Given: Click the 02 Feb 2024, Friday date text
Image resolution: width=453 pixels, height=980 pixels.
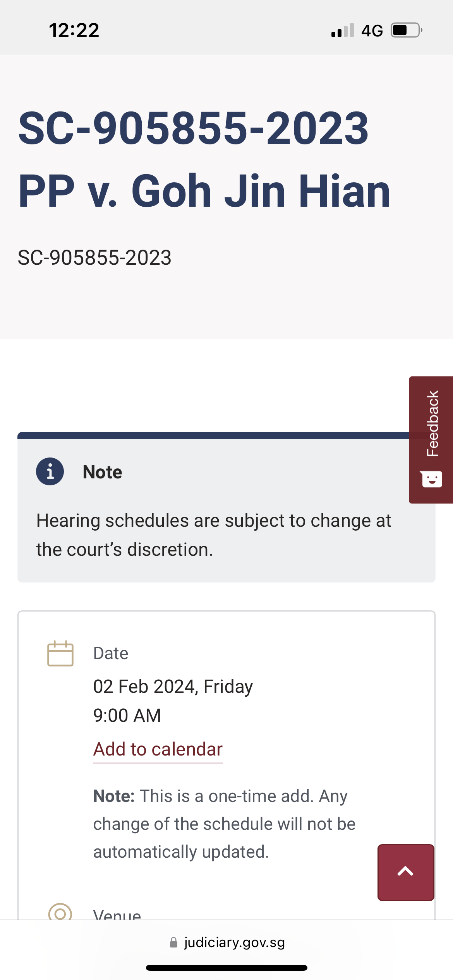Looking at the screenshot, I should [173, 687].
